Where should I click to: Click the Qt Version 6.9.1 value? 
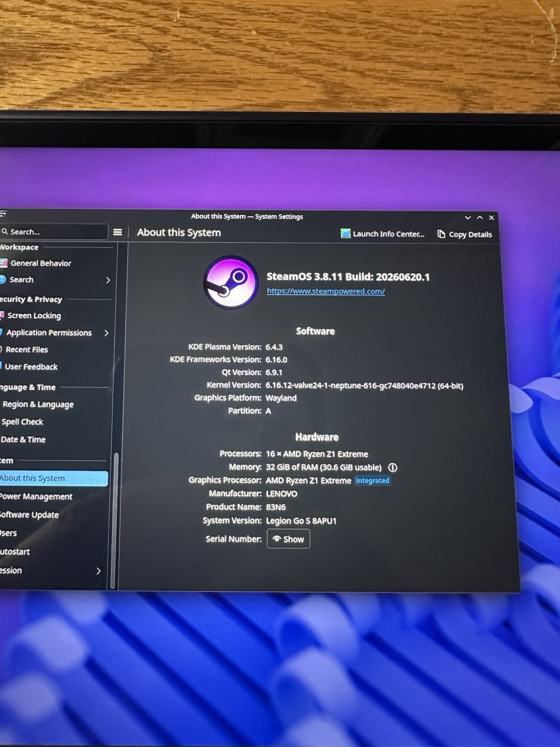click(x=274, y=373)
